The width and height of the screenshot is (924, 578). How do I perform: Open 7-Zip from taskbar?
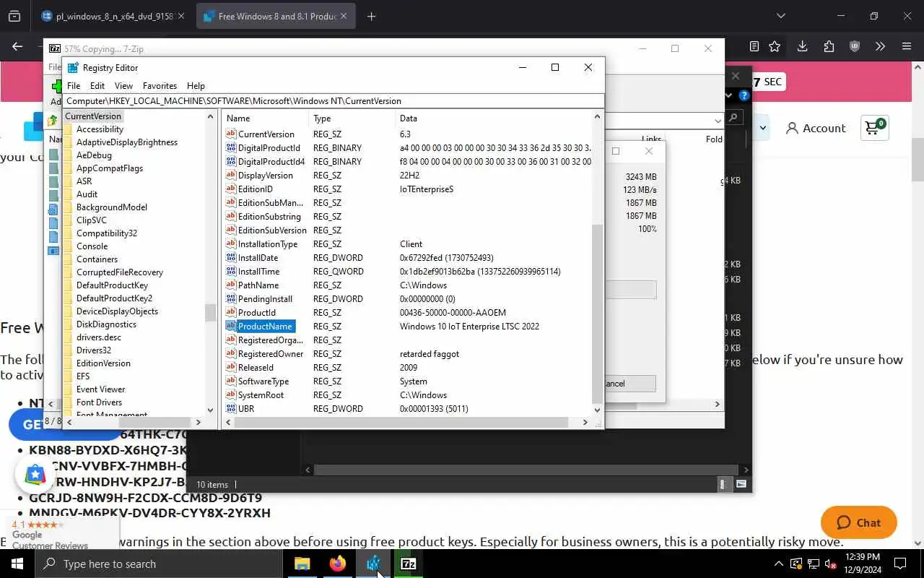[x=409, y=564]
